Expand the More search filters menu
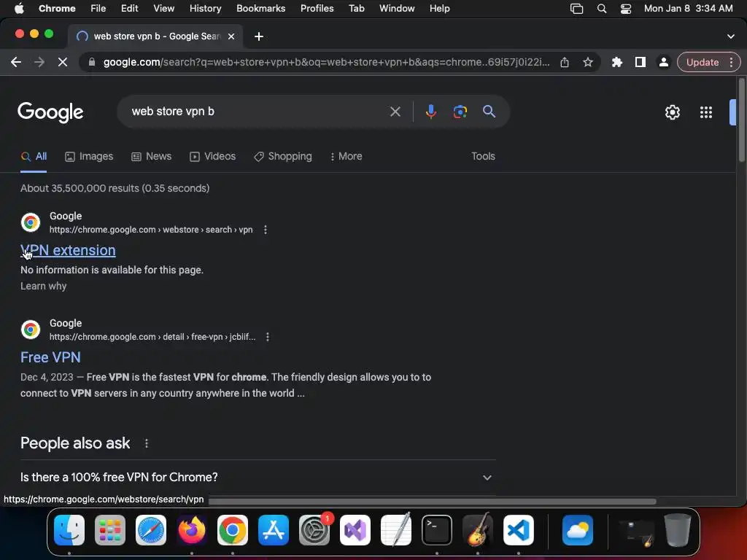This screenshot has height=560, width=747. [x=347, y=157]
